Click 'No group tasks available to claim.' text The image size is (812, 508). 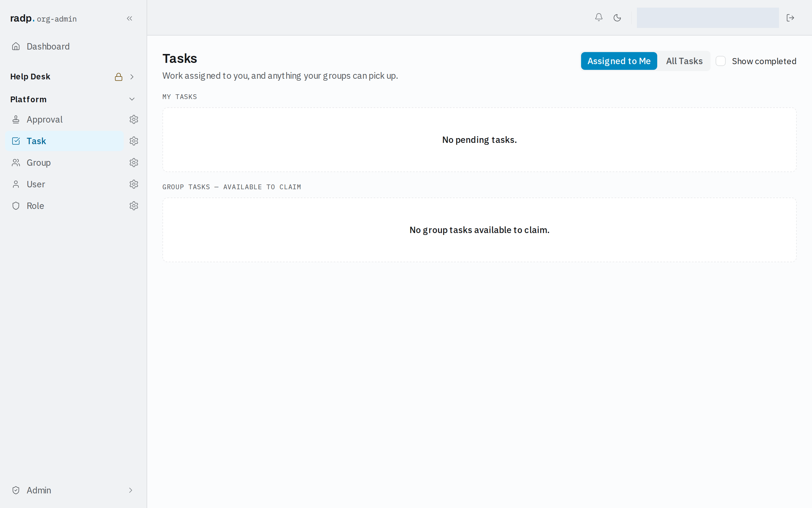(x=480, y=230)
